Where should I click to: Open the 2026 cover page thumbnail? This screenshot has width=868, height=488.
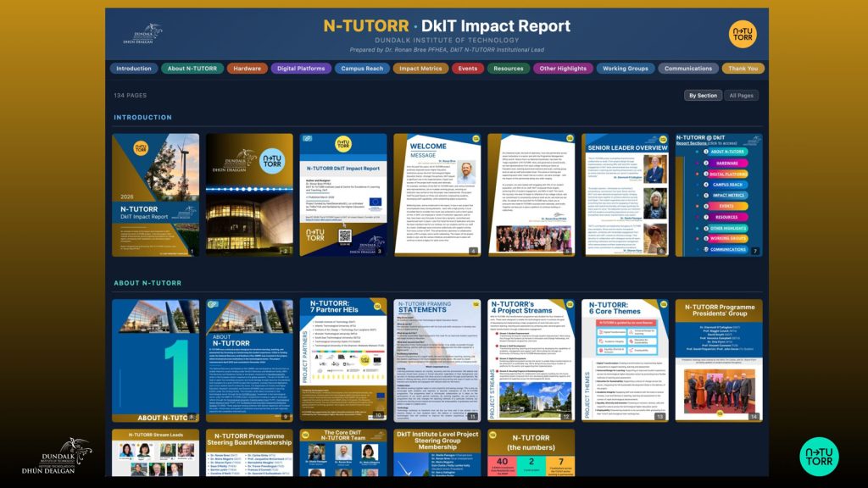tap(156, 195)
